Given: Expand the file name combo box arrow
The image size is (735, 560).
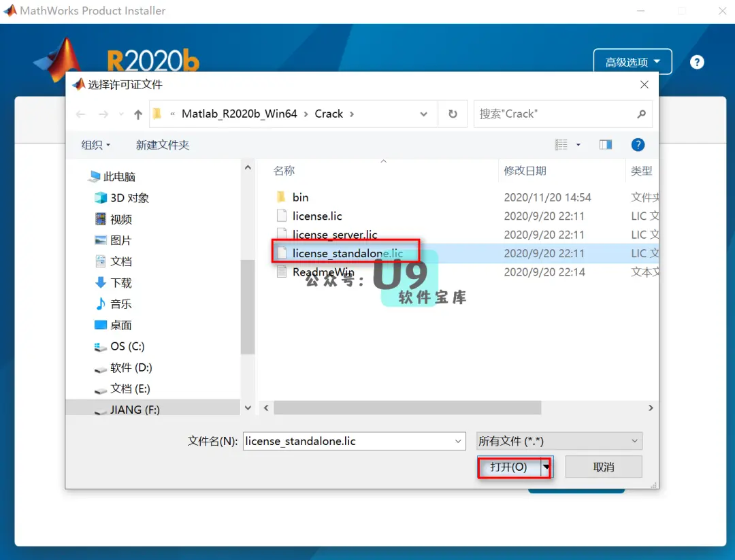Looking at the screenshot, I should point(459,441).
